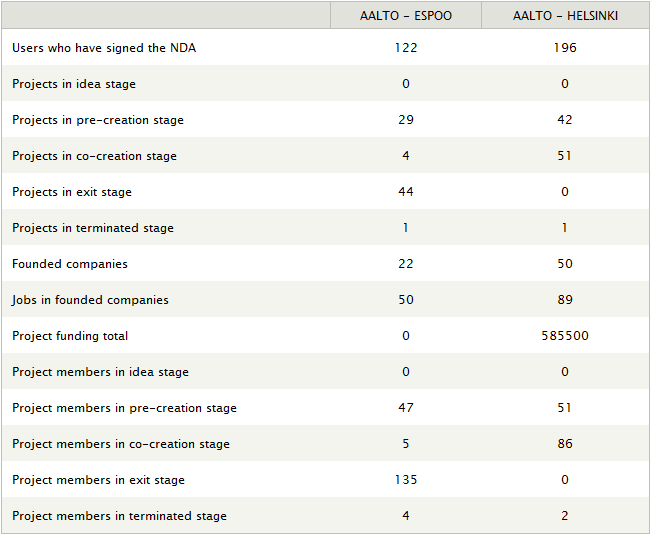Select the 'Founded companies' row label
This screenshot has height=535, width=651.
point(70,264)
